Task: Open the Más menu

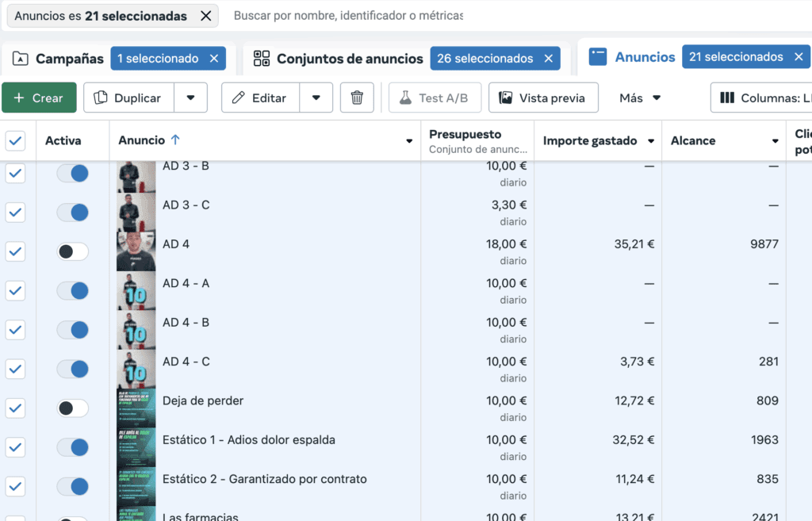Action: tap(640, 98)
